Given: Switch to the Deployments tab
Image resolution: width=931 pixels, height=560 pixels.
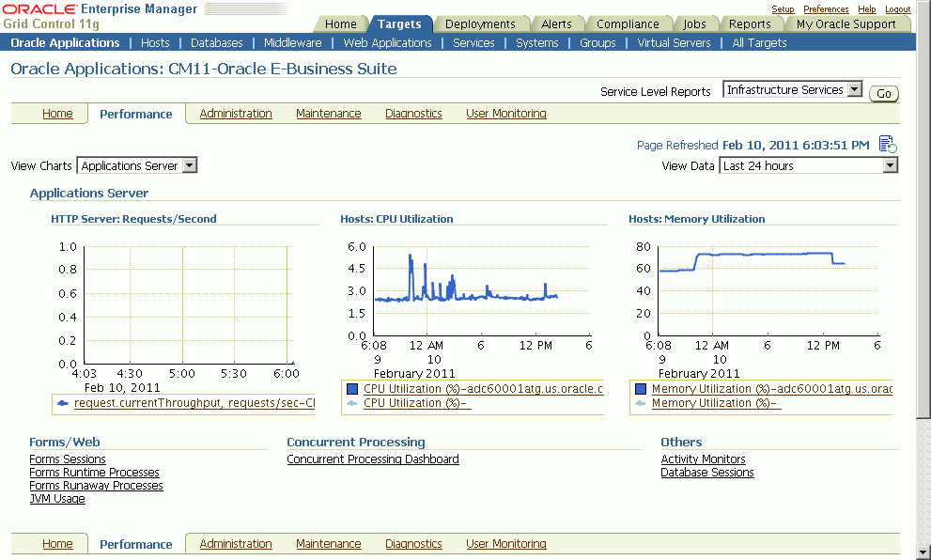Looking at the screenshot, I should (x=480, y=23).
